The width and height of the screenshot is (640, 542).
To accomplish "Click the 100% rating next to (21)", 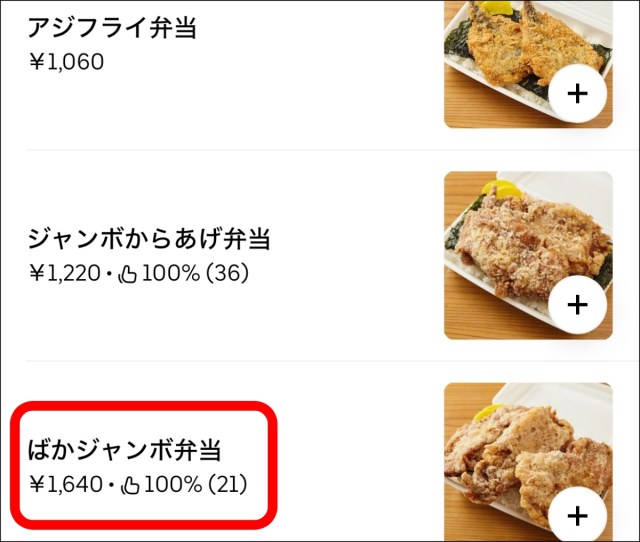I will tap(173, 486).
